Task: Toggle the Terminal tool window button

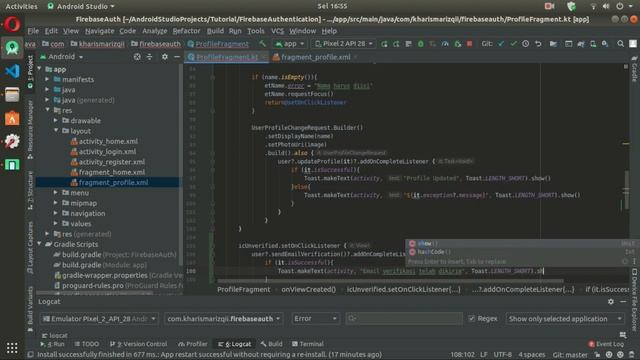Action: tap(308, 344)
